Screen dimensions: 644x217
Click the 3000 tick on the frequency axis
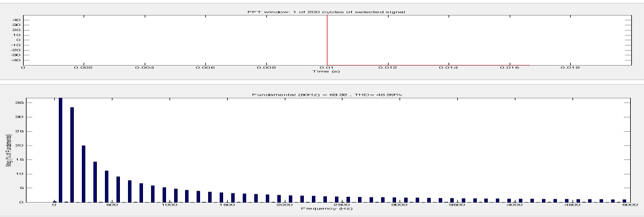399,205
